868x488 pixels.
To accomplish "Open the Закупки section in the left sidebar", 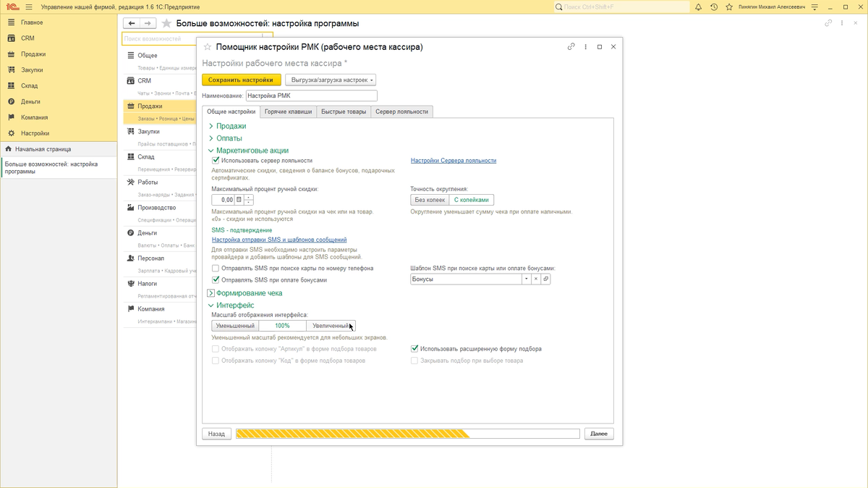I will click(32, 70).
